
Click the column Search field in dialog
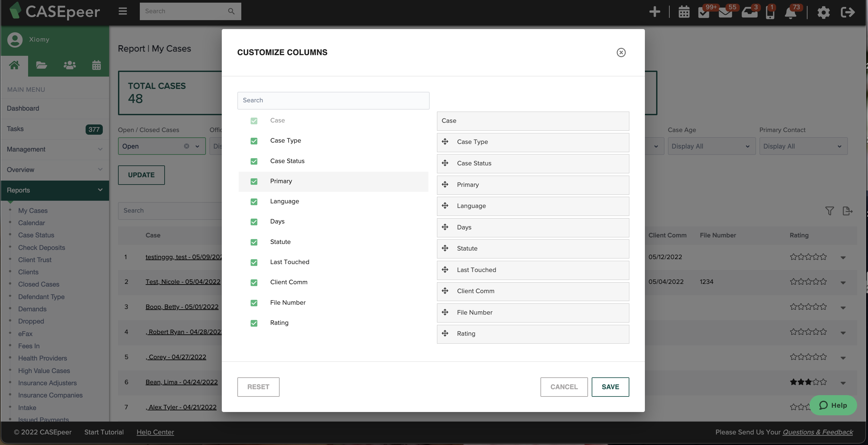[x=333, y=100]
